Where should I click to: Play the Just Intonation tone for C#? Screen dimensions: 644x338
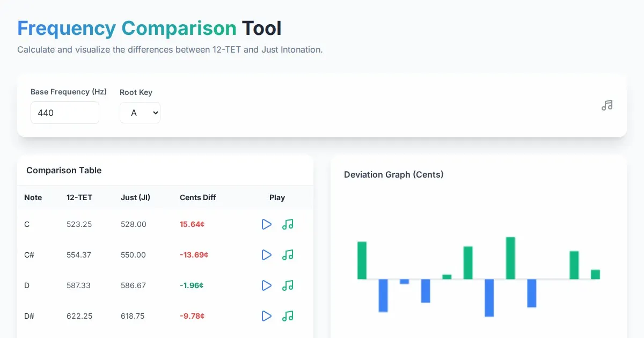coord(288,255)
